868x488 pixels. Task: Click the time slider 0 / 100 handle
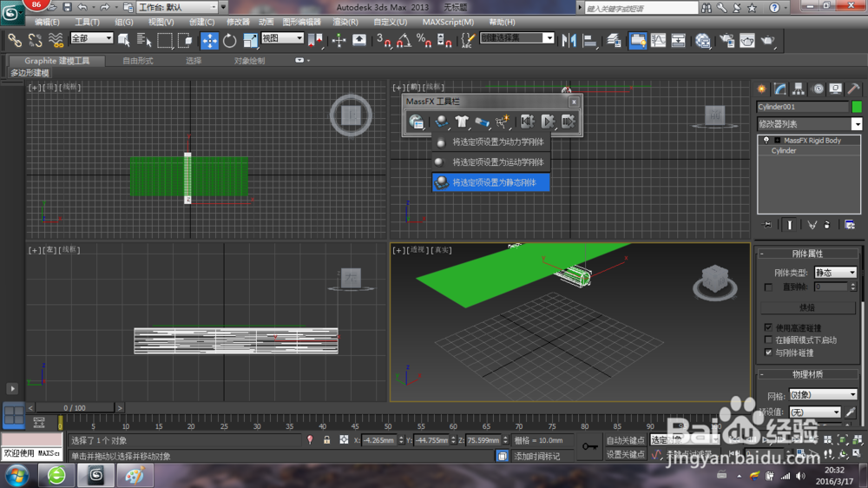75,408
